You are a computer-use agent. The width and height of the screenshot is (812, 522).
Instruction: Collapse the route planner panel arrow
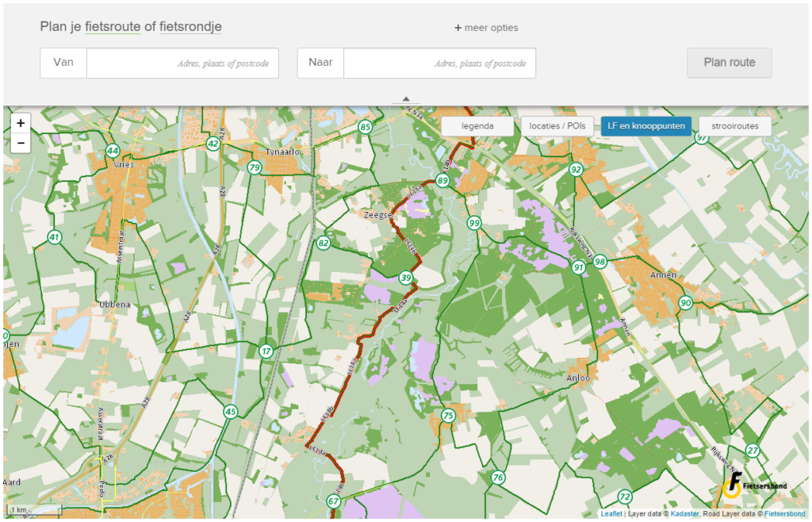pyautogui.click(x=406, y=99)
